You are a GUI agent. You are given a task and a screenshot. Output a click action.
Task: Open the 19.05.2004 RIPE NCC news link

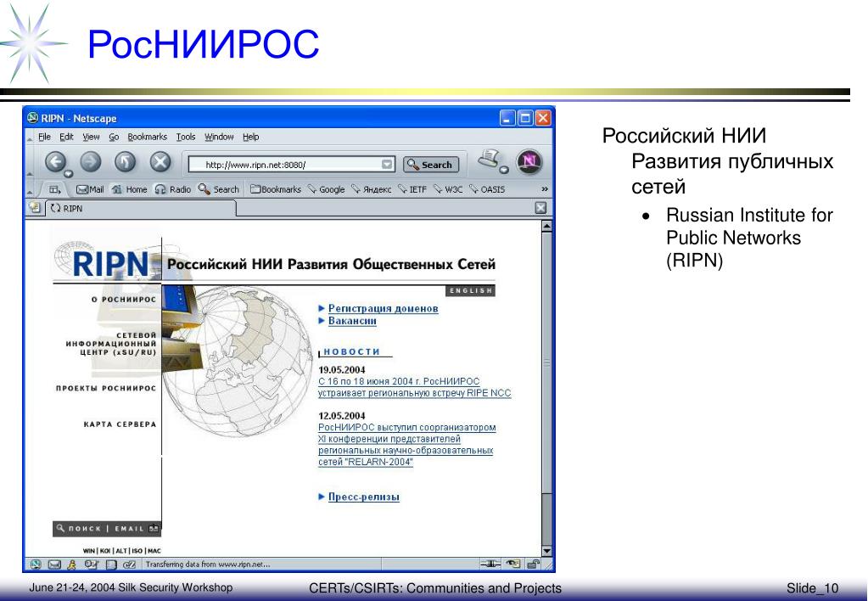tap(415, 387)
